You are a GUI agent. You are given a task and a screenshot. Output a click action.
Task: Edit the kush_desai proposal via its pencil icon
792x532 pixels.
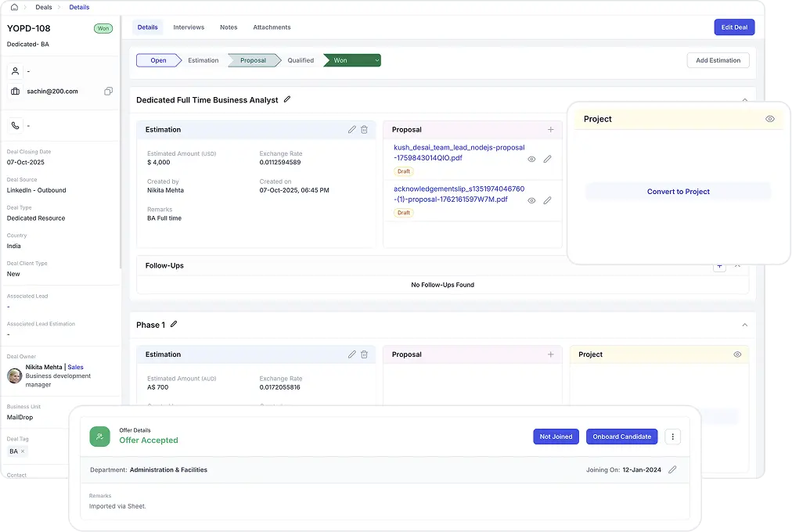tap(546, 159)
